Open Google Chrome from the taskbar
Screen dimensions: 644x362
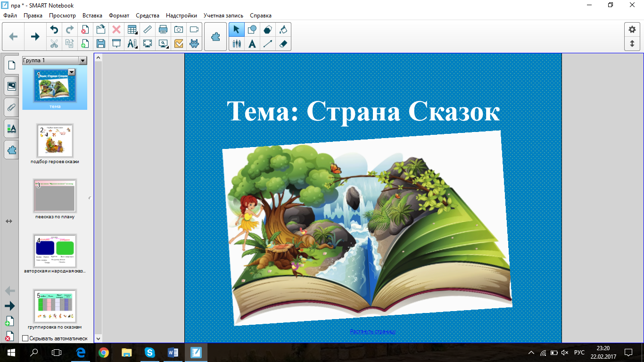coord(104,352)
